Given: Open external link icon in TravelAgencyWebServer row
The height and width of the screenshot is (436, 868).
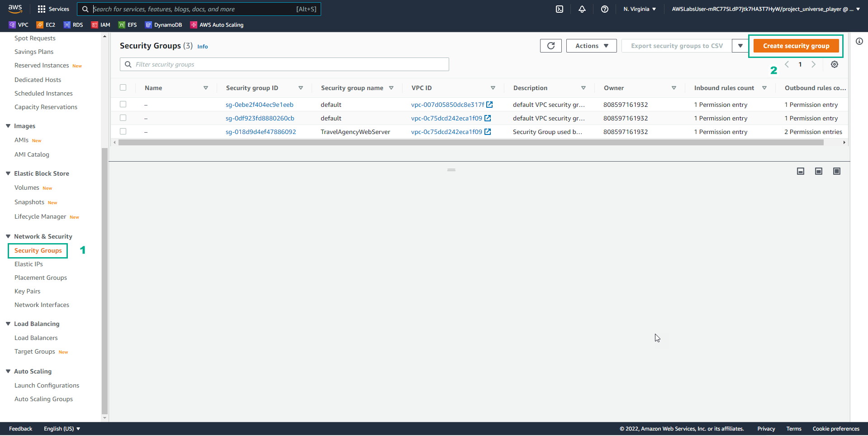Looking at the screenshot, I should [x=488, y=132].
